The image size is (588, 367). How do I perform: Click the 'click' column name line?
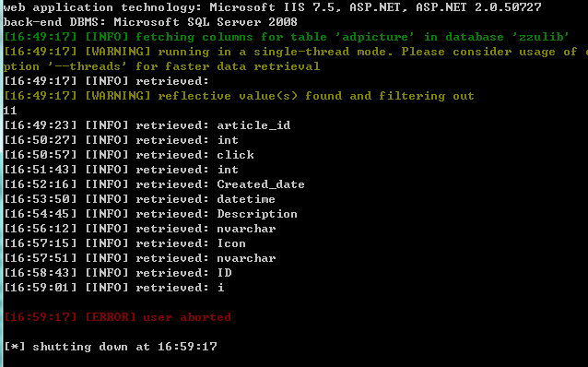tap(129, 155)
